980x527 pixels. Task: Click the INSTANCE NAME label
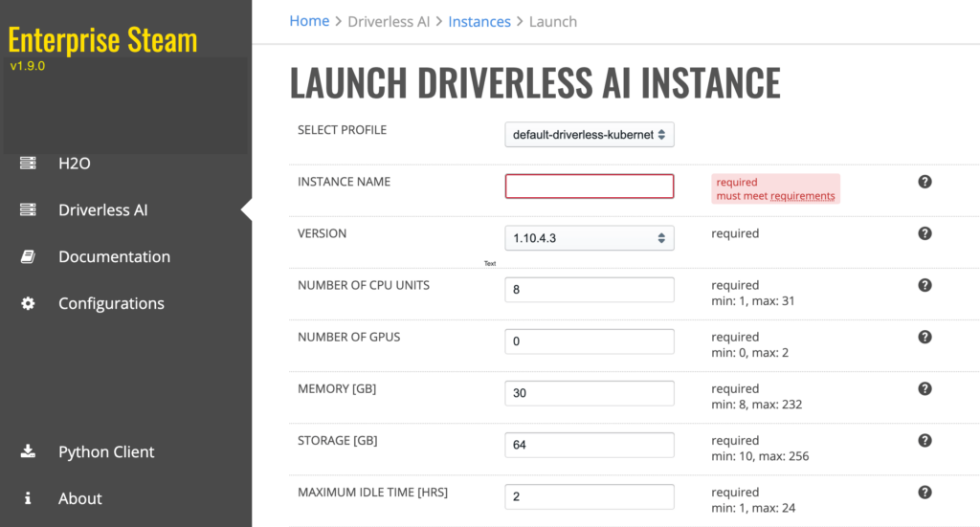[x=344, y=182]
